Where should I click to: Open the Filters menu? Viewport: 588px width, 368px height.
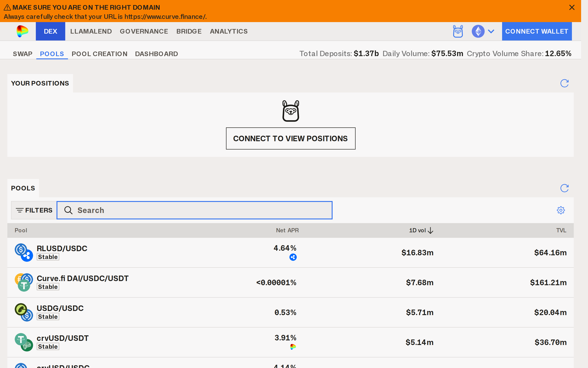[34, 210]
